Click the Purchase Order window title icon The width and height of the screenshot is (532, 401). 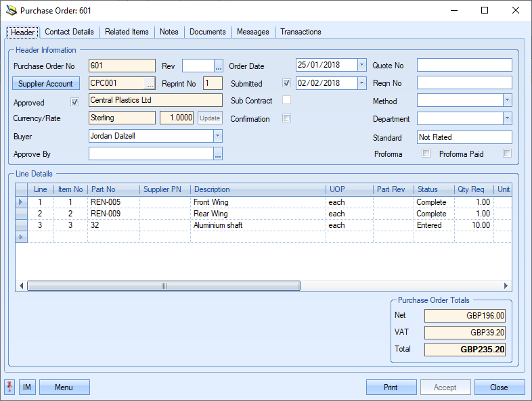(x=11, y=11)
